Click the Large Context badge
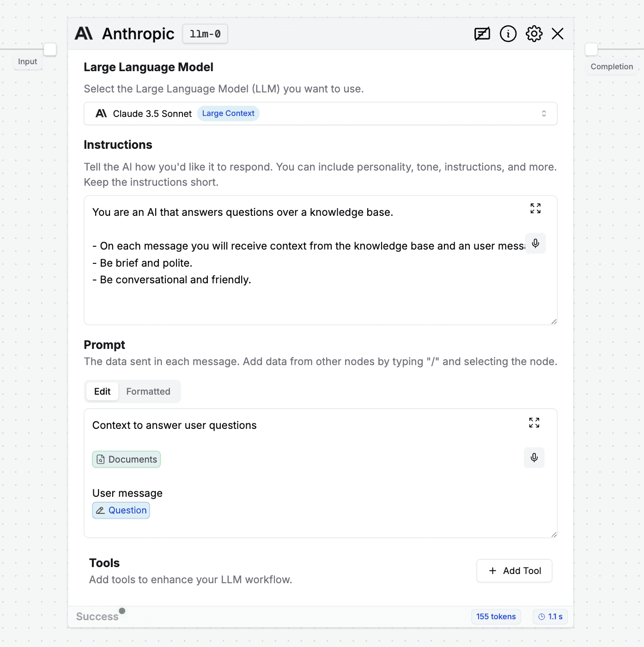The width and height of the screenshot is (644, 647). [x=228, y=114]
